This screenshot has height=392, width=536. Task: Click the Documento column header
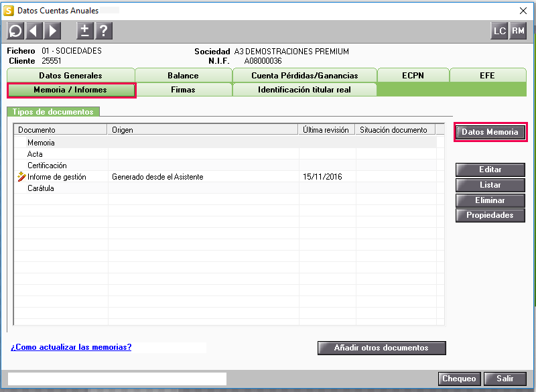pyautogui.click(x=60, y=130)
